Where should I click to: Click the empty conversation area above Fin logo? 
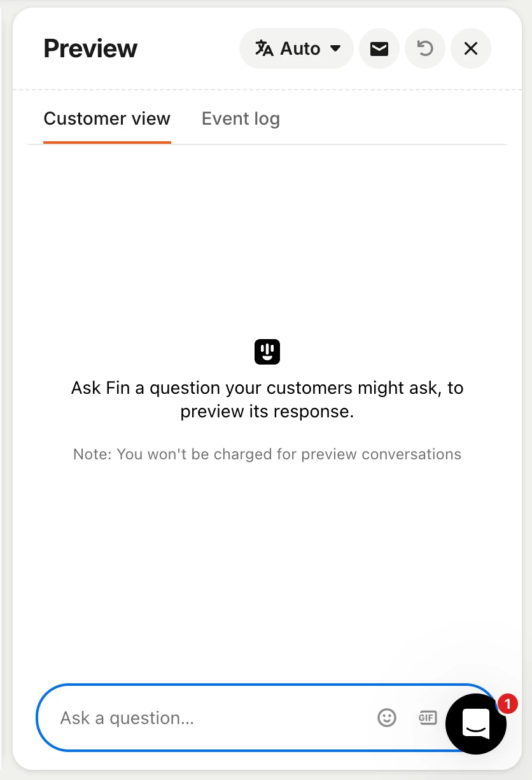click(x=267, y=242)
